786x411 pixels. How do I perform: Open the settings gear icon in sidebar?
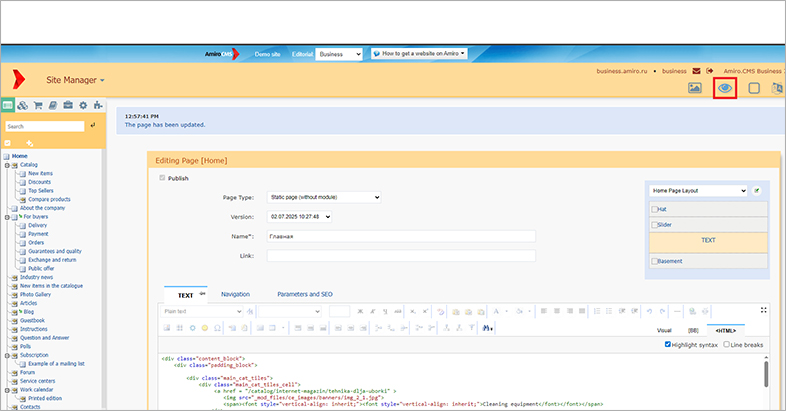click(x=83, y=105)
